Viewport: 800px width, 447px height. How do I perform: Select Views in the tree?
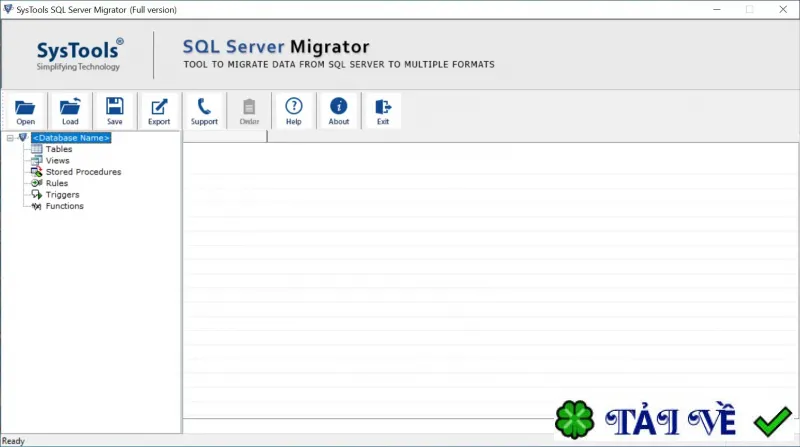(57, 160)
